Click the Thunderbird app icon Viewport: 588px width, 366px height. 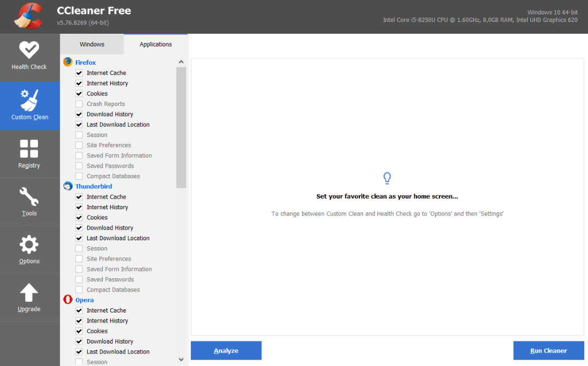click(x=68, y=186)
